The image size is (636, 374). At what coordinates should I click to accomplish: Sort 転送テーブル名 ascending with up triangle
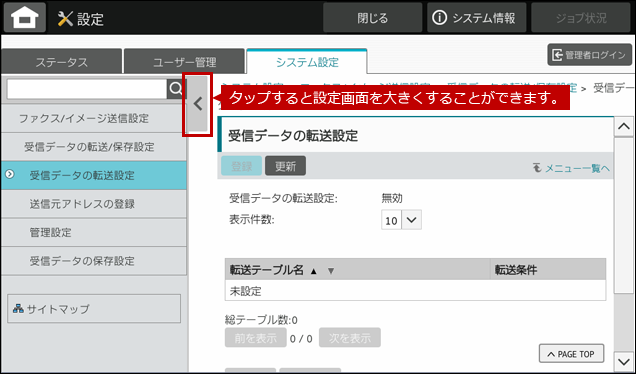pyautogui.click(x=313, y=271)
